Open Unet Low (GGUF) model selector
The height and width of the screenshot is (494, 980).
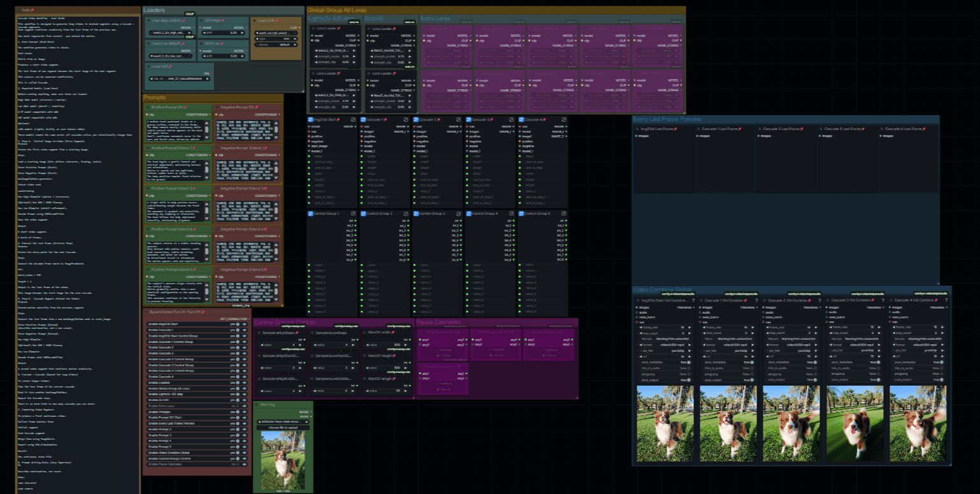[x=171, y=56]
